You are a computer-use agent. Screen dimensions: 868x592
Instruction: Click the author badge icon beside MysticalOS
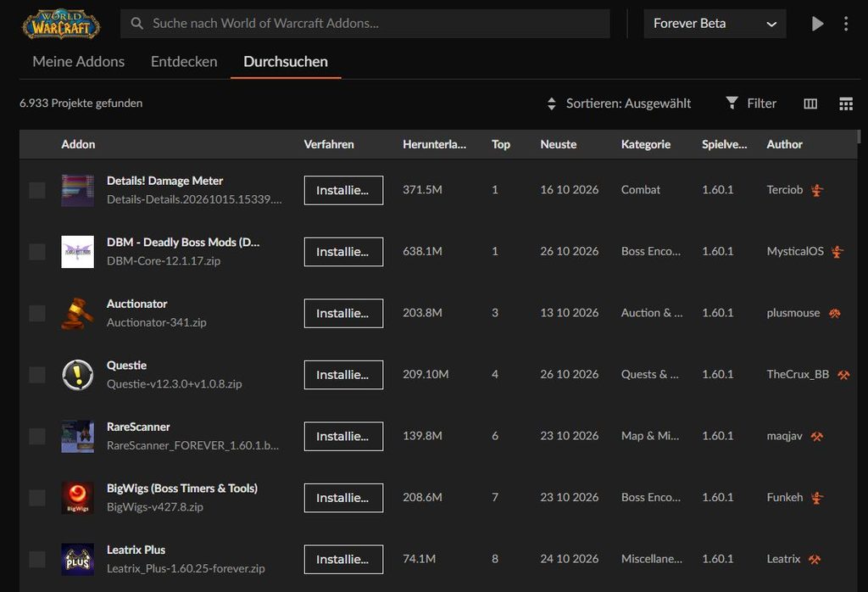tap(837, 251)
